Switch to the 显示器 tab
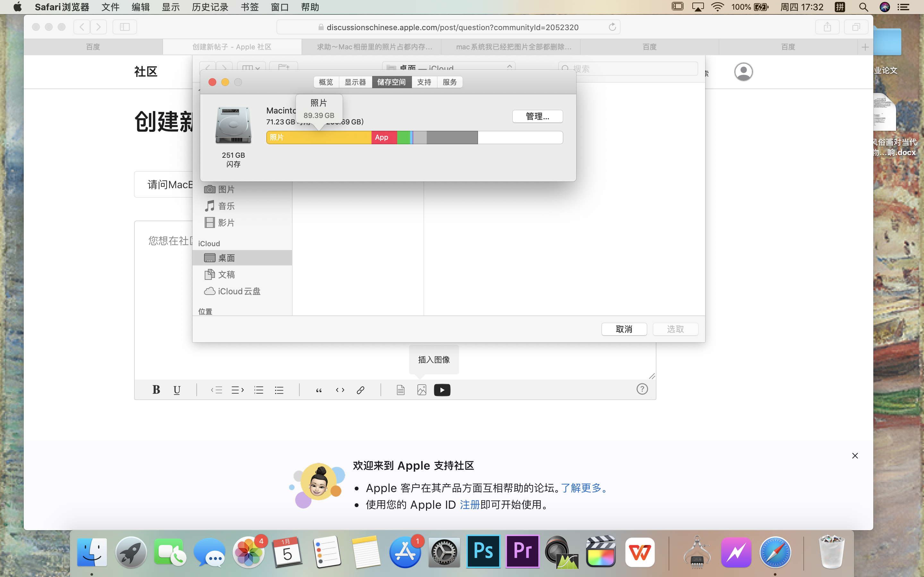This screenshot has height=577, width=924. (355, 82)
